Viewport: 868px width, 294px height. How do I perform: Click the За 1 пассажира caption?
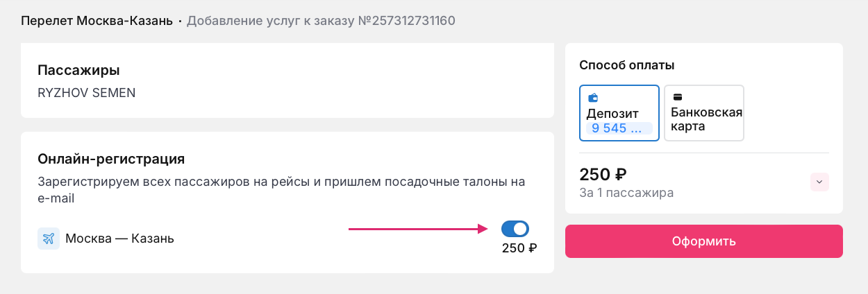click(x=626, y=193)
